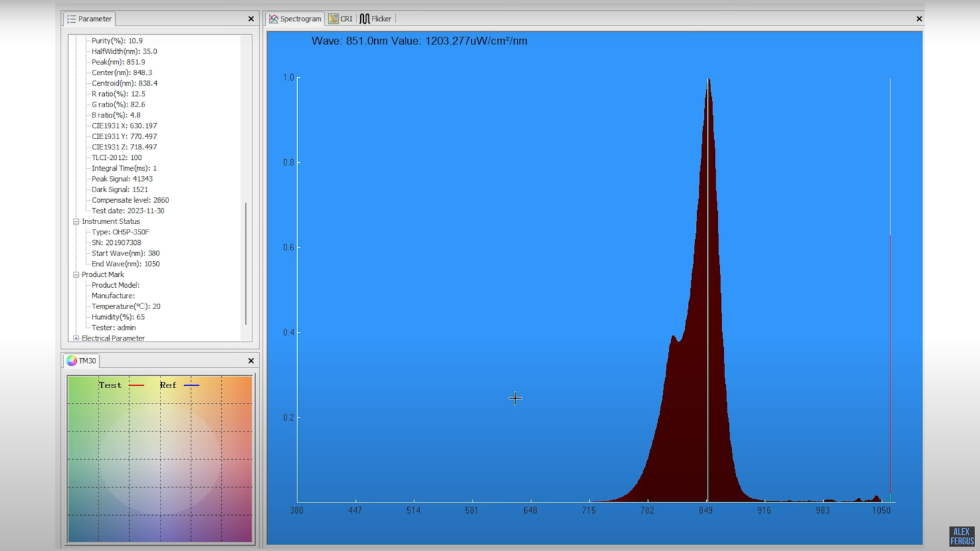
Task: Switch to the CRI tab label
Action: [x=347, y=19]
